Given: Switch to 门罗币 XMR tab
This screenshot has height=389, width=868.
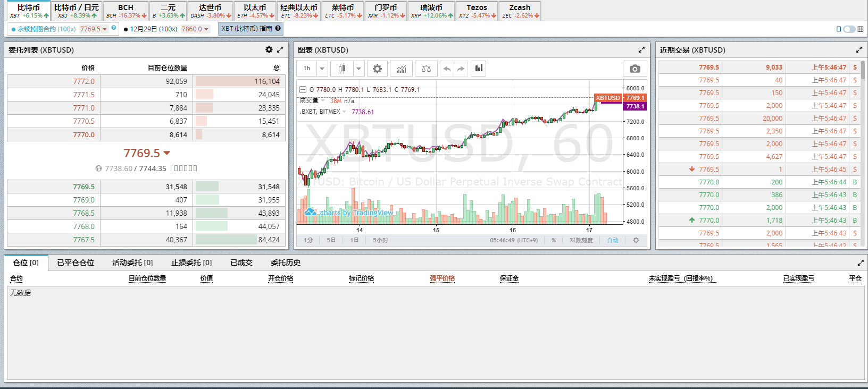Looking at the screenshot, I should pyautogui.click(x=386, y=11).
